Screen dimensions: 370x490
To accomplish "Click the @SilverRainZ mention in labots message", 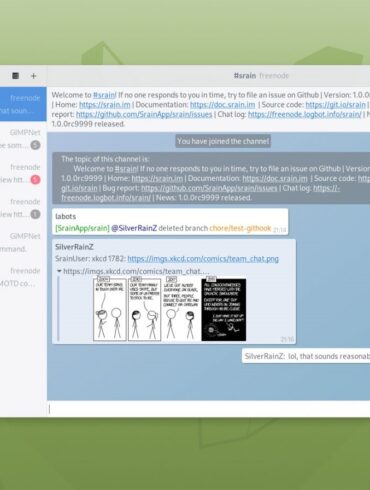I will (x=134, y=228).
